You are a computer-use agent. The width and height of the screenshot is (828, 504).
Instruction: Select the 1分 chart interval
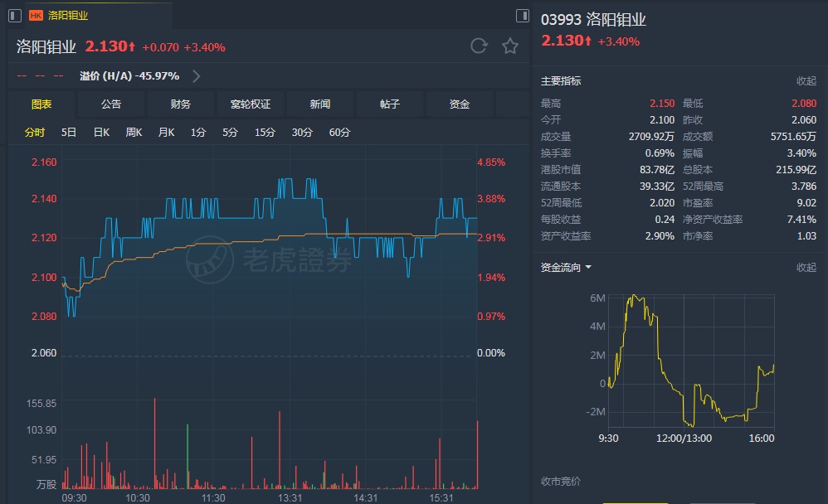click(x=198, y=133)
